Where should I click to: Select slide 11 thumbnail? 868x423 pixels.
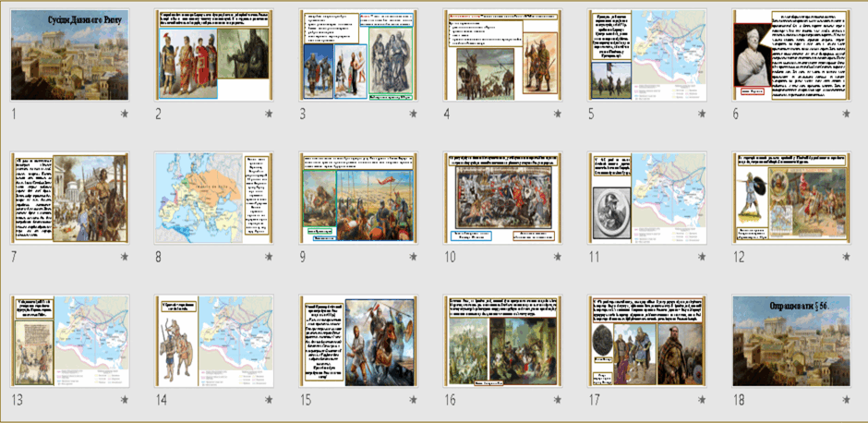point(647,198)
